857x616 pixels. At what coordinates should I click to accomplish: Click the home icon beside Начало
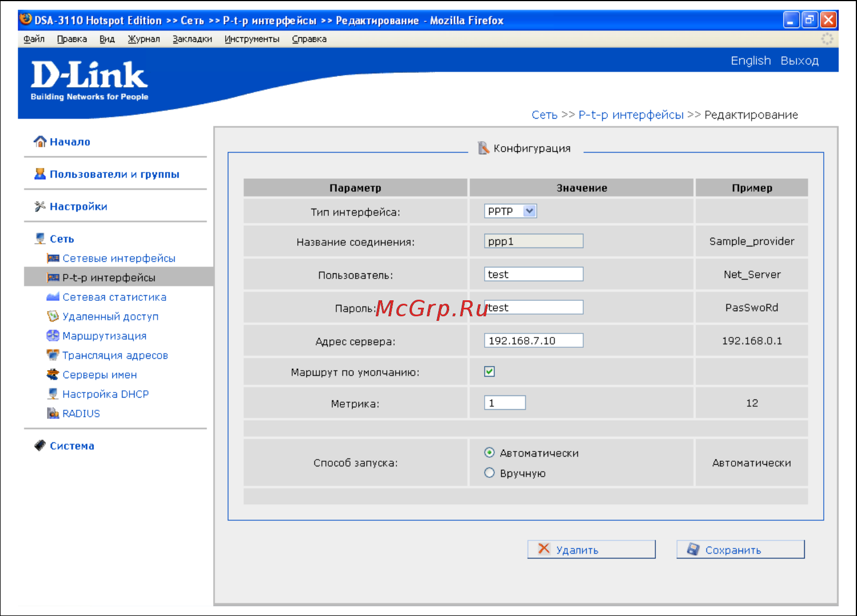(x=40, y=142)
